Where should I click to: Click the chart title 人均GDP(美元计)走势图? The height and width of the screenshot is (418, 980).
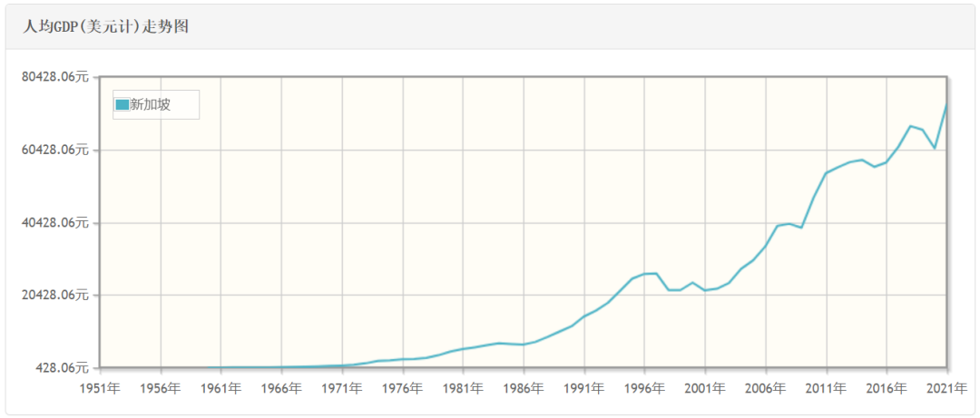[105, 27]
